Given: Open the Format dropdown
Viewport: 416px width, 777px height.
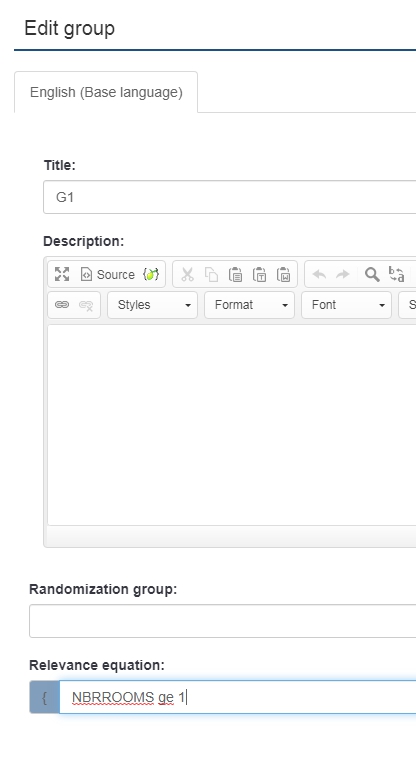Looking at the screenshot, I should [249, 305].
